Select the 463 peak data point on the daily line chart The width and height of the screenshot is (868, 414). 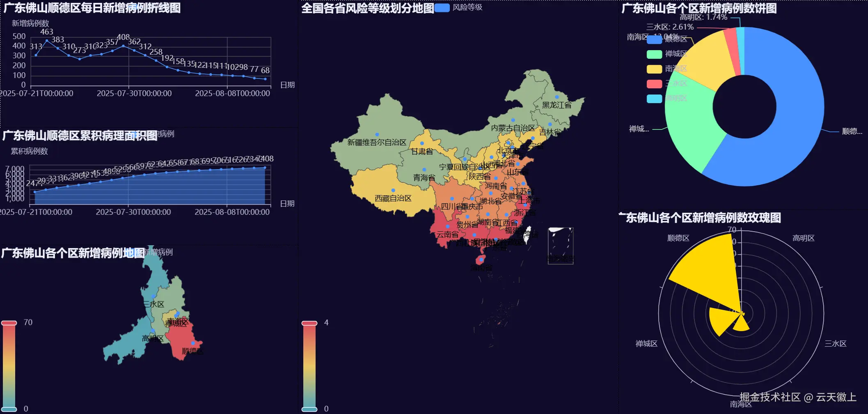click(x=47, y=40)
